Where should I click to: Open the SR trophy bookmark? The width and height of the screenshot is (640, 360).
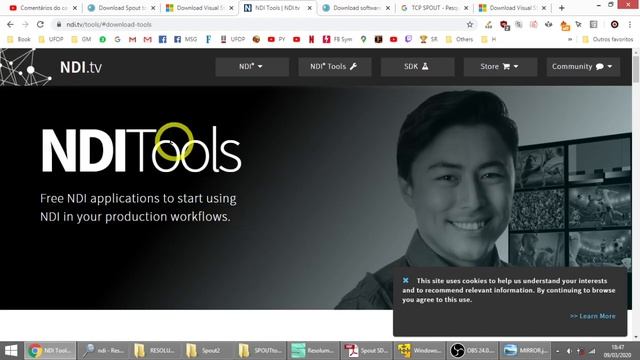[x=429, y=39]
